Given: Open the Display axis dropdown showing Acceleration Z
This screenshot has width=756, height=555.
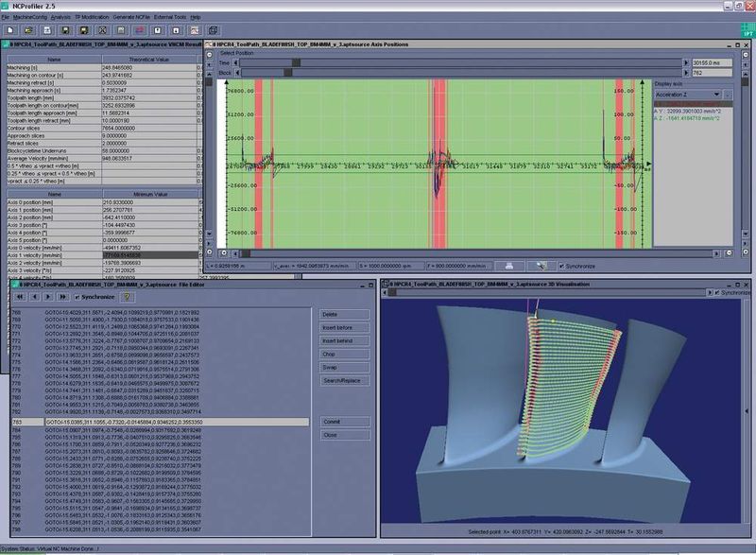Looking at the screenshot, I should [688, 95].
